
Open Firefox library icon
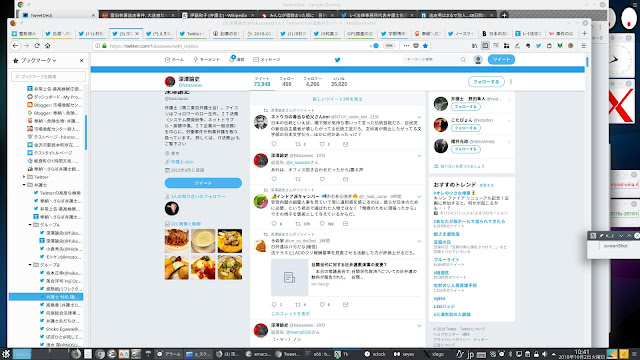(x=474, y=46)
